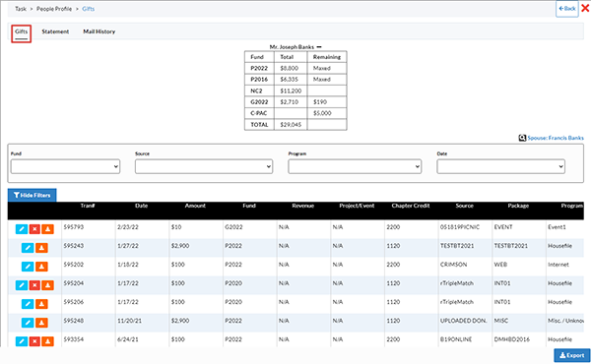Click orange download icon for transaction 595243
The image size is (591, 364).
[x=41, y=248]
